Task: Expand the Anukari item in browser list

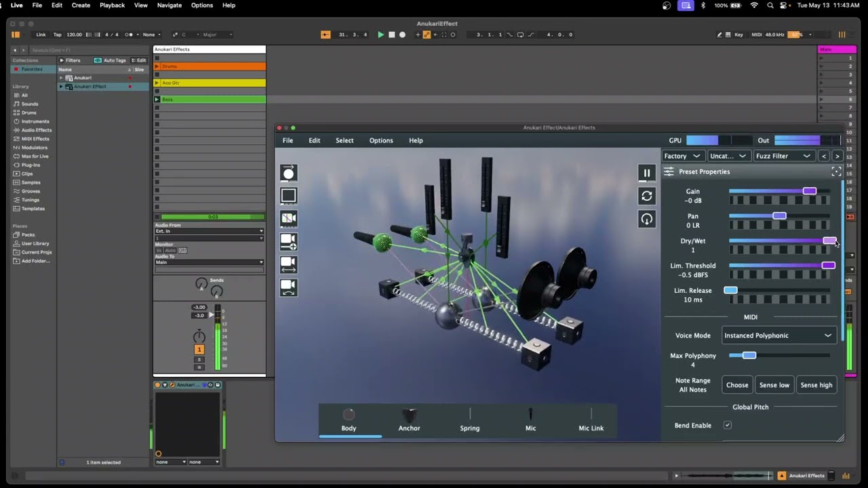Action: point(61,78)
